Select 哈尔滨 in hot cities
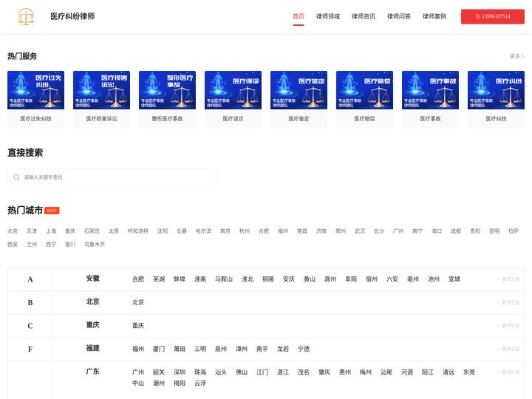532x399 pixels. 204,231
